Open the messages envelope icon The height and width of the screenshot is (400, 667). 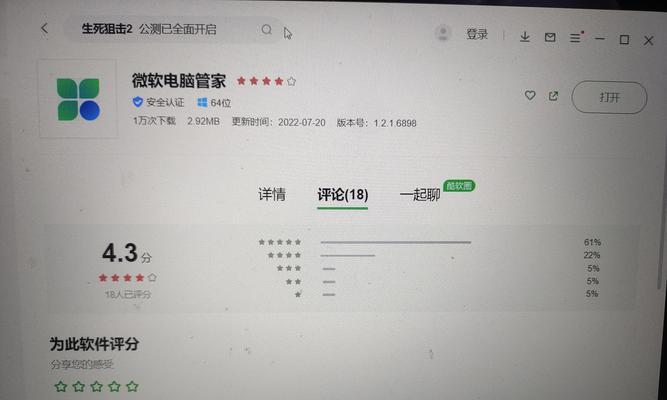pos(550,37)
